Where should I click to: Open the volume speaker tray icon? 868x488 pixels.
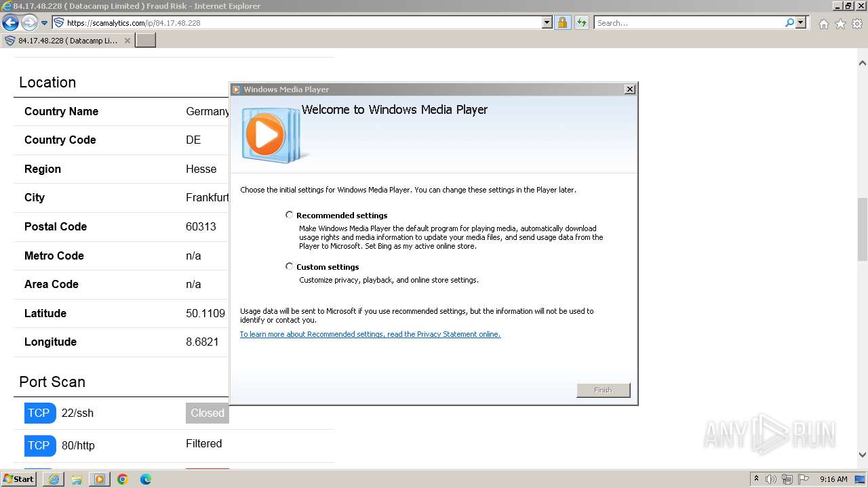[x=771, y=479]
